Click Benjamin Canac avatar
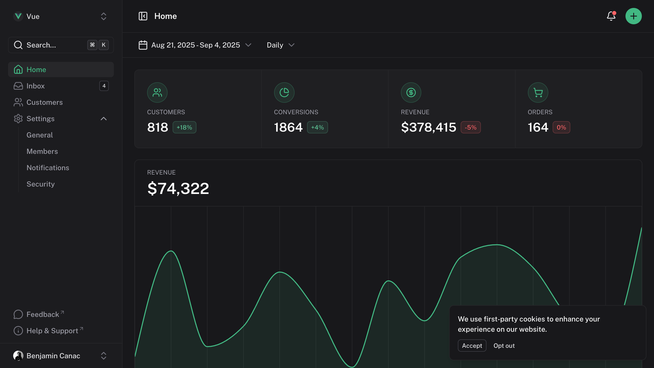This screenshot has width=654, height=368. (x=18, y=355)
